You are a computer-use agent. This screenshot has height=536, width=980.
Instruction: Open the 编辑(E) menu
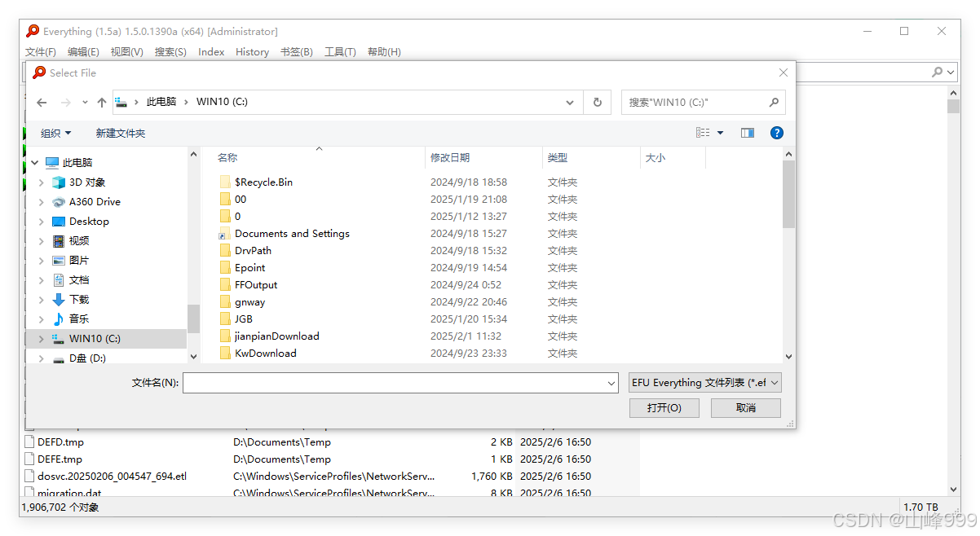click(83, 52)
